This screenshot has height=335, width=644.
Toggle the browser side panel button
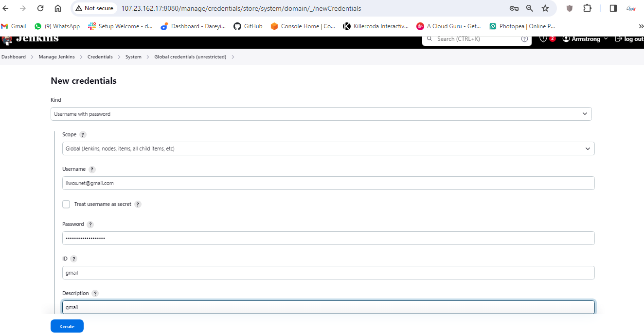[613, 8]
